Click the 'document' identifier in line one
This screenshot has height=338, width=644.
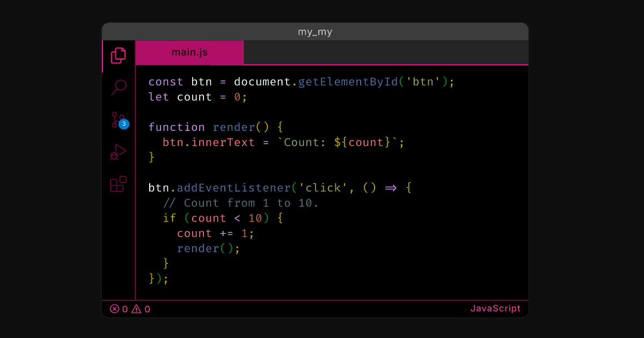(x=262, y=82)
